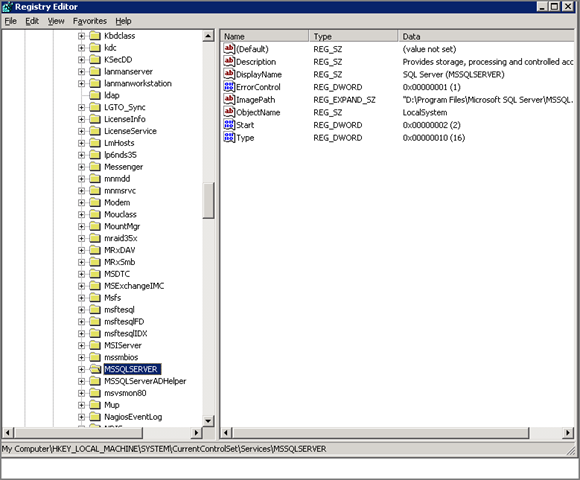Viewport: 580px width, 480px height.
Task: Expand the Mup key
Action: coord(81,405)
